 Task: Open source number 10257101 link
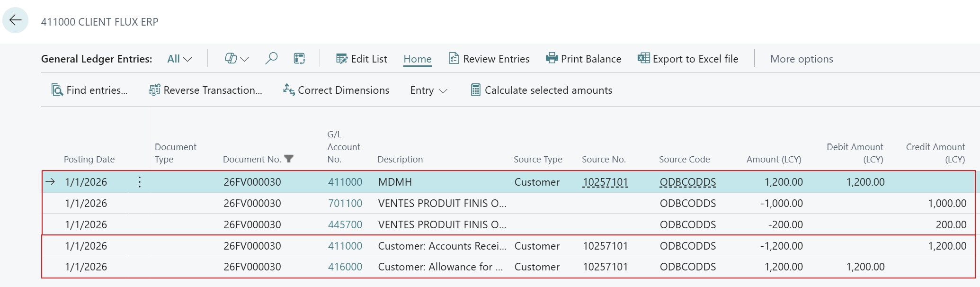tap(605, 182)
